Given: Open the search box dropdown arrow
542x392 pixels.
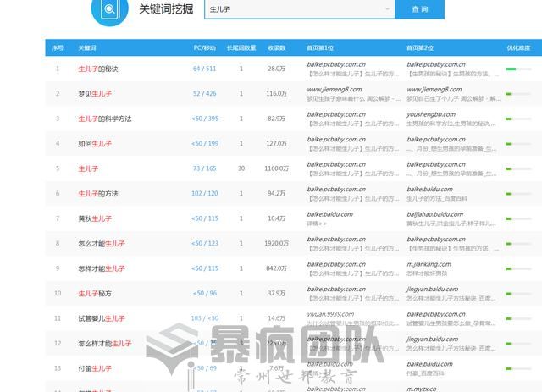Looking at the screenshot, I should pyautogui.click(x=388, y=9).
